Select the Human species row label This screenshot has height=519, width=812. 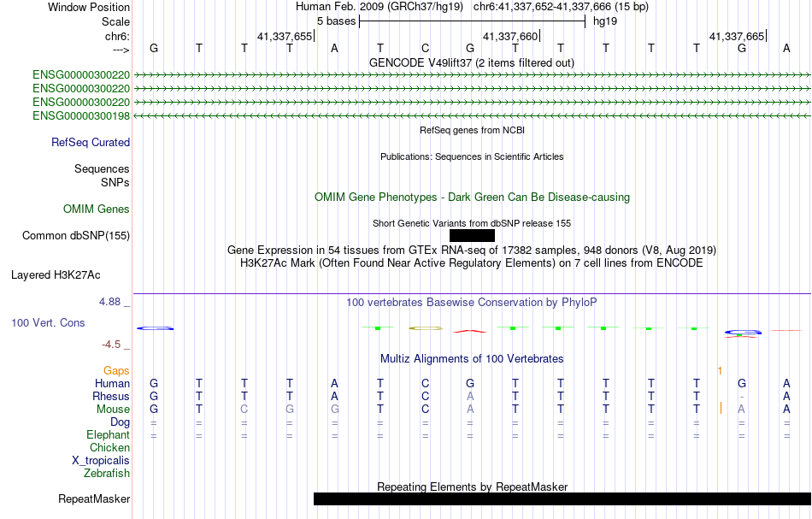coord(112,383)
